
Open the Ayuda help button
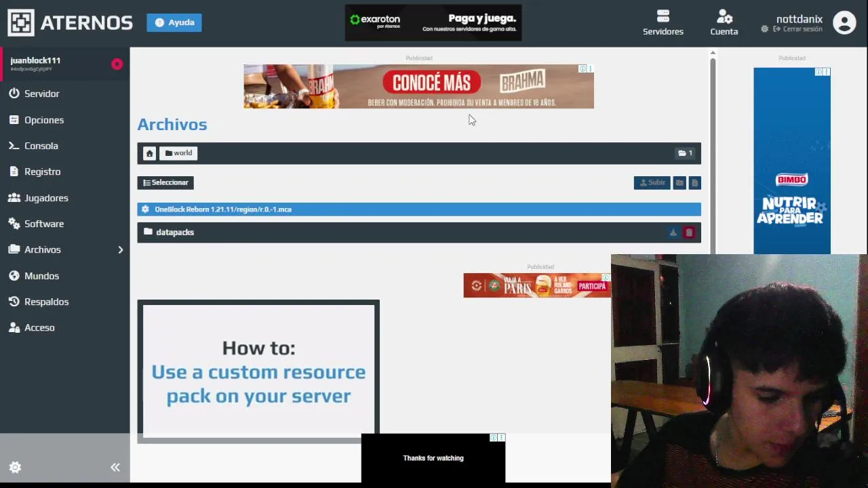click(174, 22)
